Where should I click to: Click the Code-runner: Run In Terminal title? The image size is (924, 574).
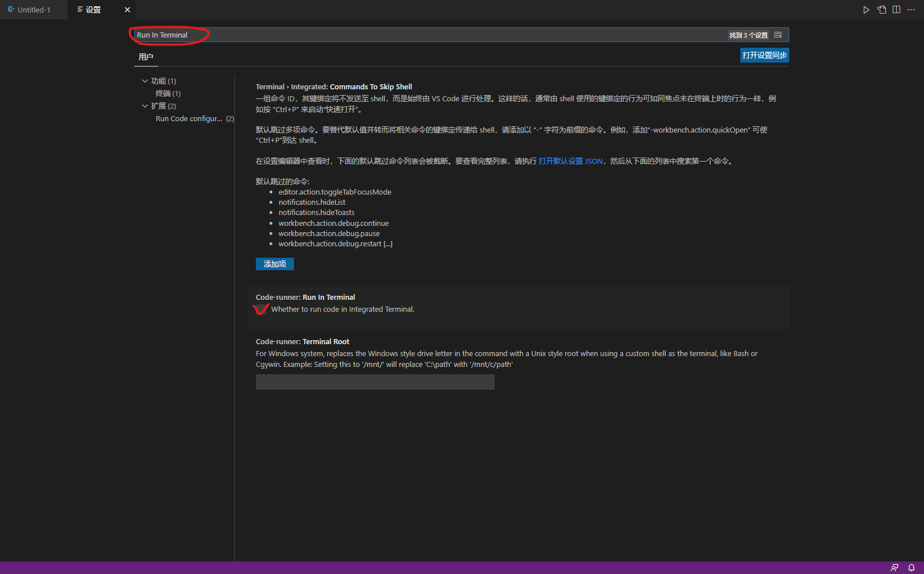point(305,298)
